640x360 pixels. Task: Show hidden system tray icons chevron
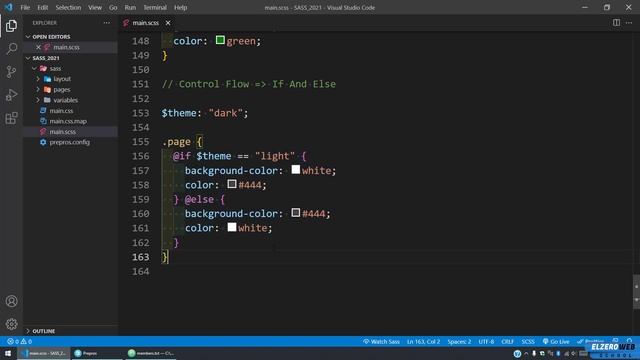coord(526,353)
